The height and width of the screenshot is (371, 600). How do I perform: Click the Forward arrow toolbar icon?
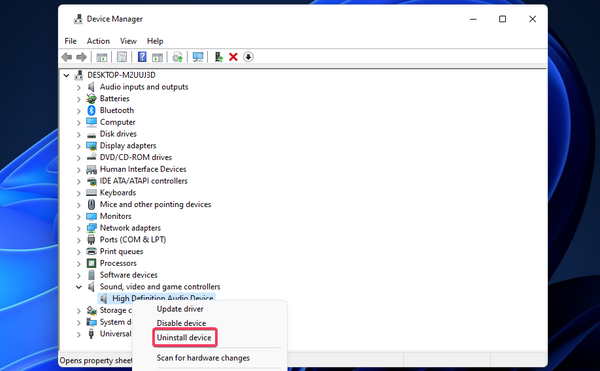pyautogui.click(x=82, y=57)
